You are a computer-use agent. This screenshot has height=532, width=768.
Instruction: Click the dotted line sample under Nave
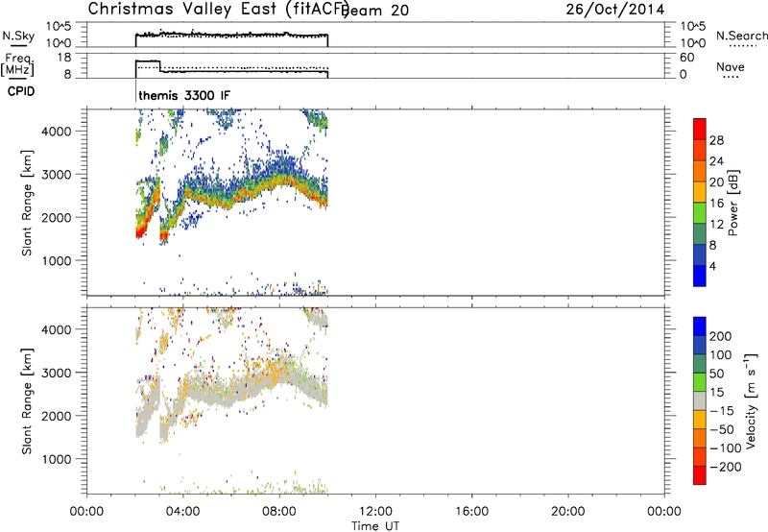pos(731,77)
